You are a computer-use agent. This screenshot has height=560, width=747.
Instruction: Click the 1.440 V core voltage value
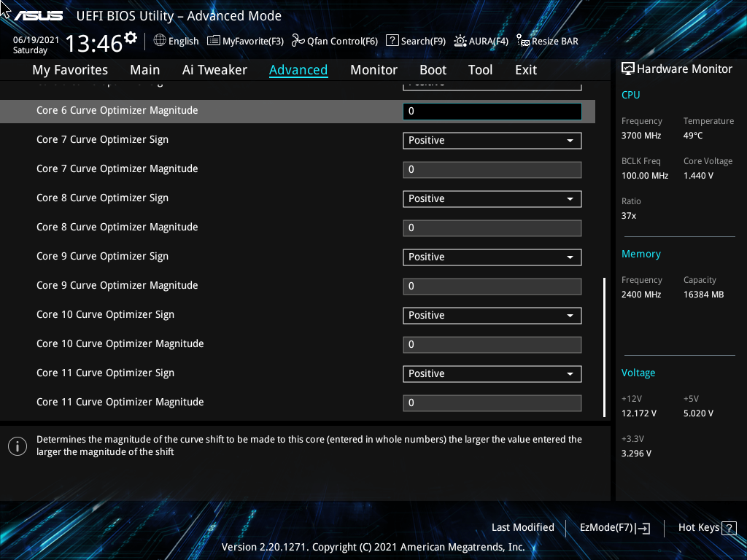click(x=698, y=176)
